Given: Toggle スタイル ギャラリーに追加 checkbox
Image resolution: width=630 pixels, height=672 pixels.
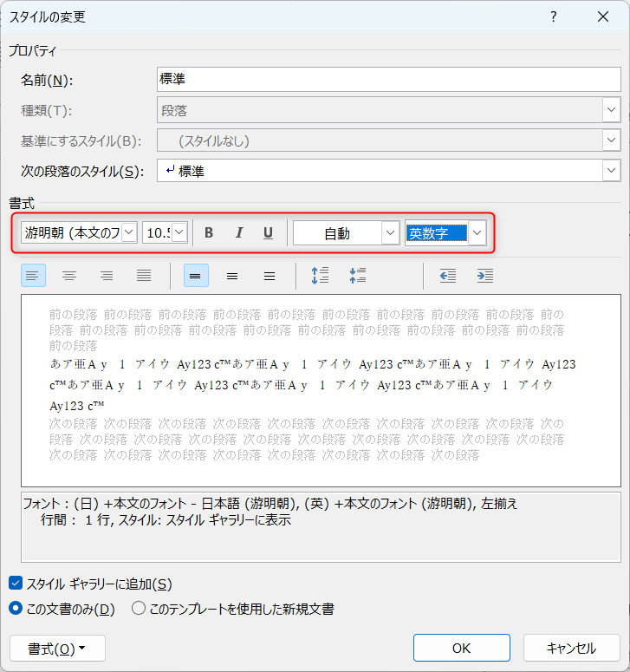Looking at the screenshot, I should [x=16, y=584].
